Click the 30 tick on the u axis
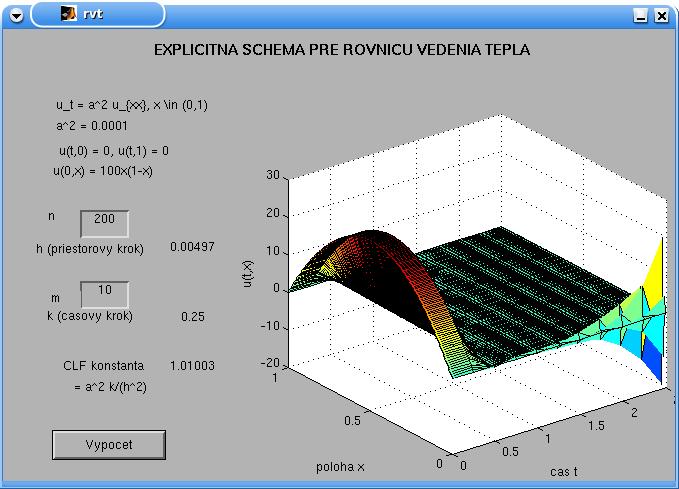The image size is (679, 489). tap(273, 175)
